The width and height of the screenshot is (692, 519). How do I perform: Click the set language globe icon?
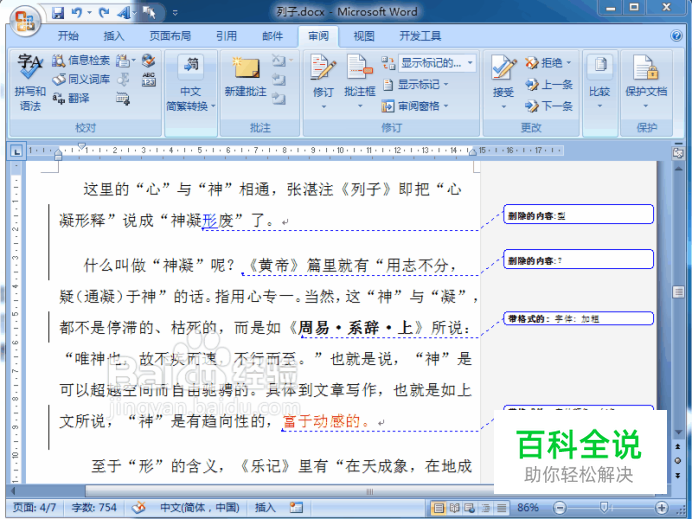(149, 60)
